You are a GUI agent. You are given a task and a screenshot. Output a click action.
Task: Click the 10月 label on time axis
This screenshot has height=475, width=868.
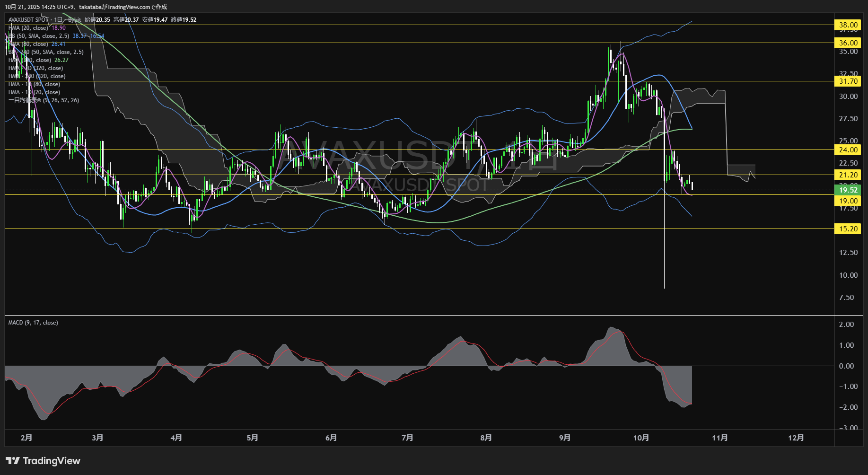coord(641,438)
